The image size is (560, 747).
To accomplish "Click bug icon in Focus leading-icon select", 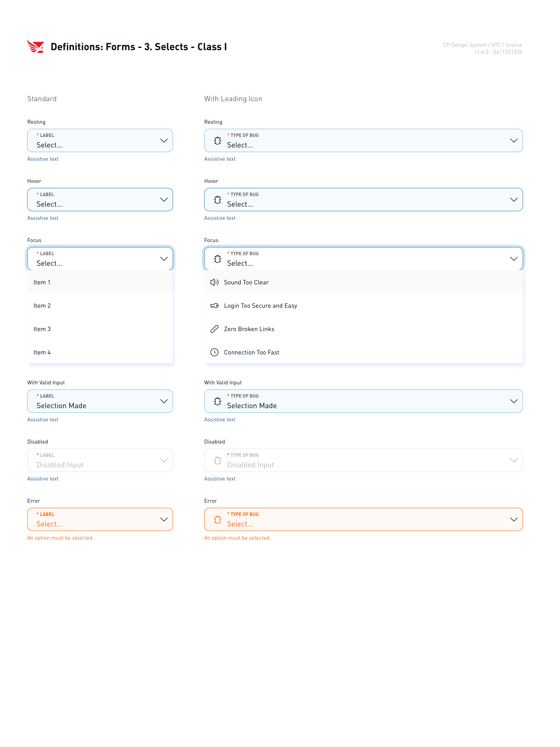I will (218, 259).
